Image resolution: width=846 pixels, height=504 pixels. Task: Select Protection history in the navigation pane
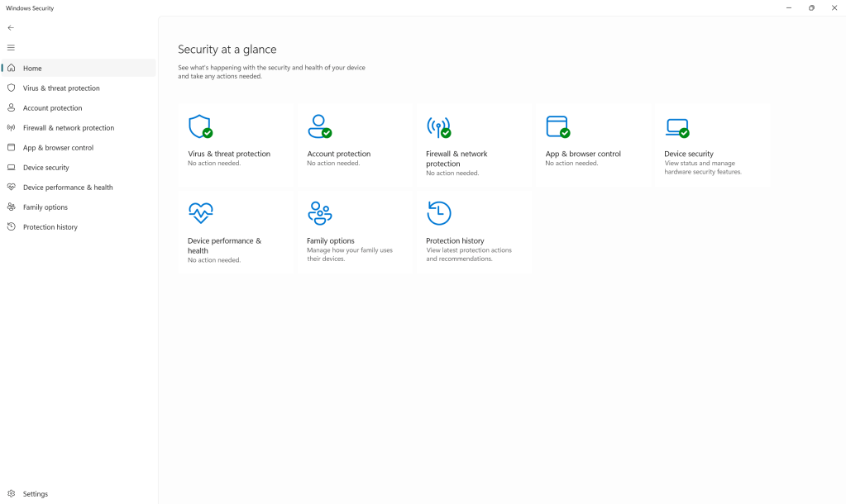click(50, 226)
